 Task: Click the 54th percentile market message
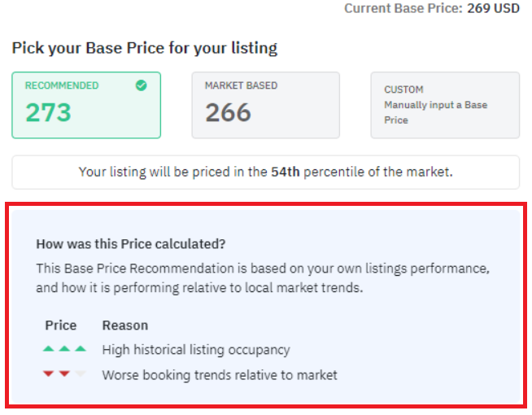coord(266,172)
